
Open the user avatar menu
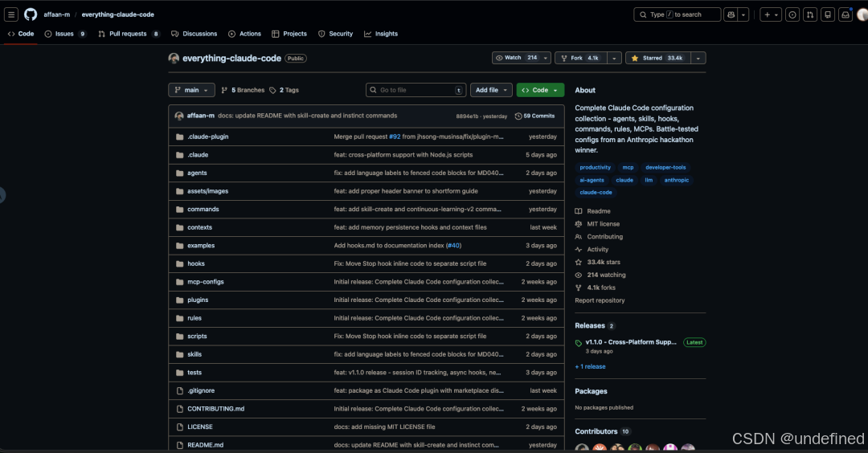click(x=862, y=14)
